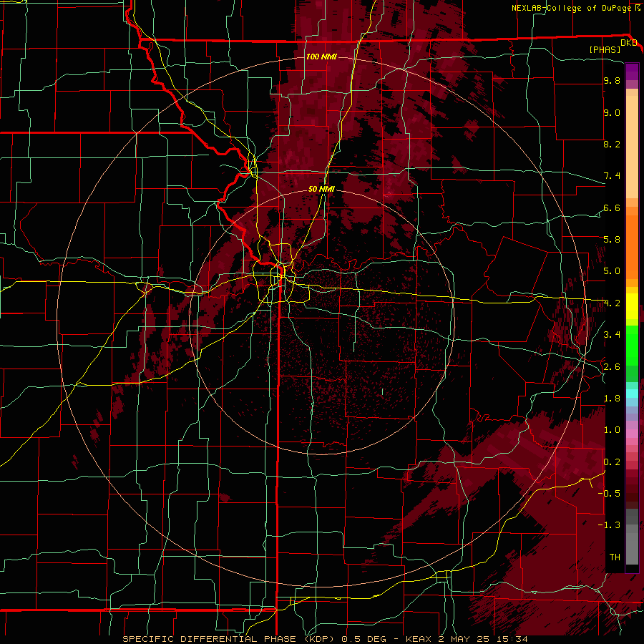Click the Specific Differential Phase (KDP) title text
Viewport: 644px width, 644px height.
[227, 639]
